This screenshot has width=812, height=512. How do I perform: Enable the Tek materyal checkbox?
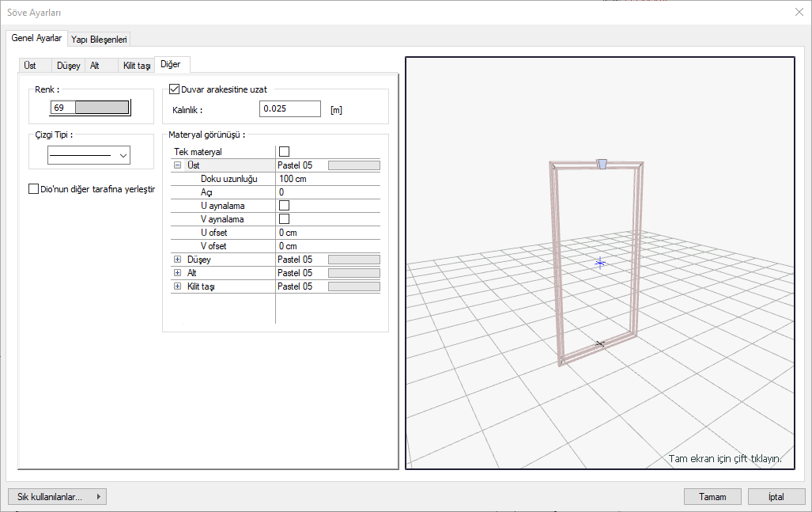click(285, 151)
